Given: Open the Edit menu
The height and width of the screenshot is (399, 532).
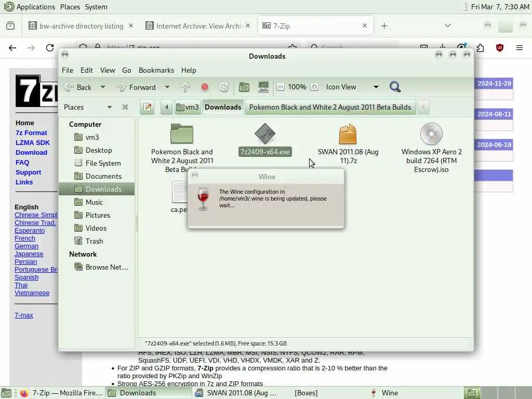Looking at the screenshot, I should click(87, 70).
